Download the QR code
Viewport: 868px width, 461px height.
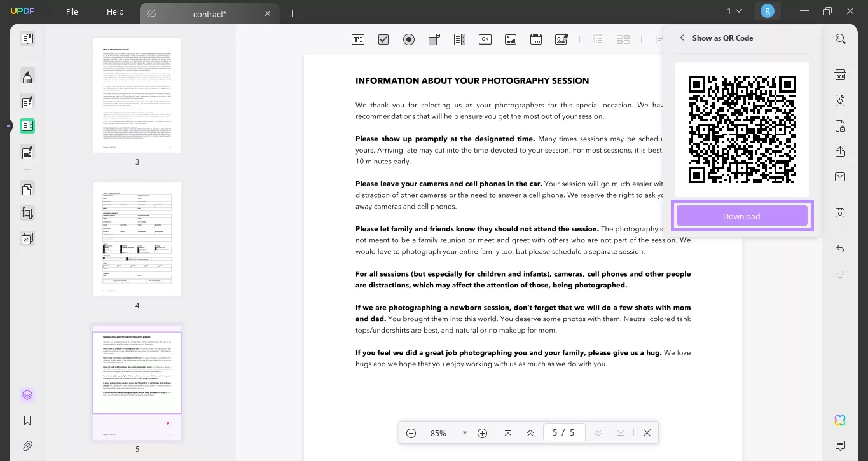point(741,216)
